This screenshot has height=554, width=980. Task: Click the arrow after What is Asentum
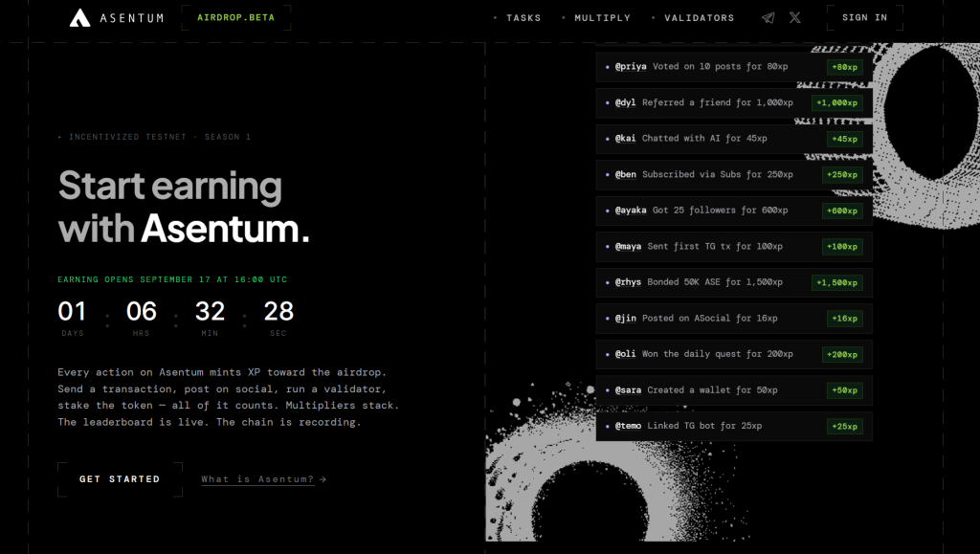(x=323, y=479)
